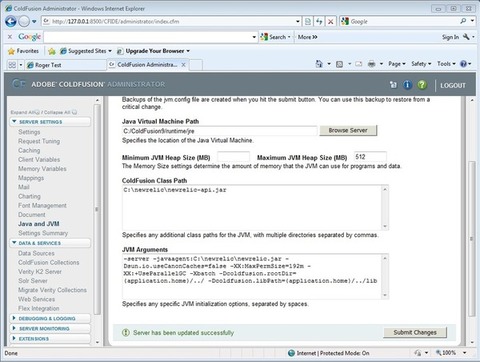
Task: Click the LOGOUT link
Action: 453,85
